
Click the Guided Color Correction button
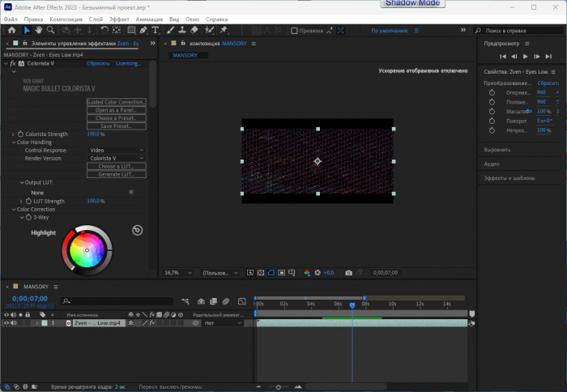(x=116, y=102)
